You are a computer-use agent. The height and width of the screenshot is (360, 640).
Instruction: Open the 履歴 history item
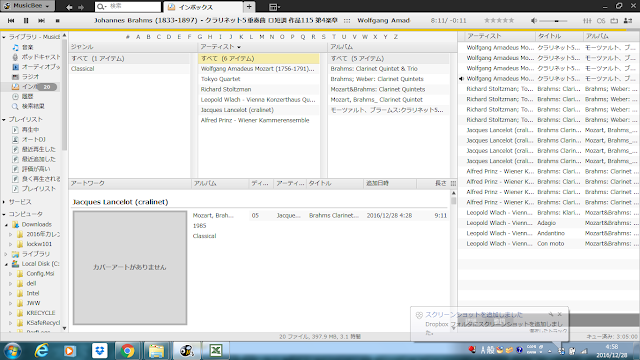coord(27,97)
